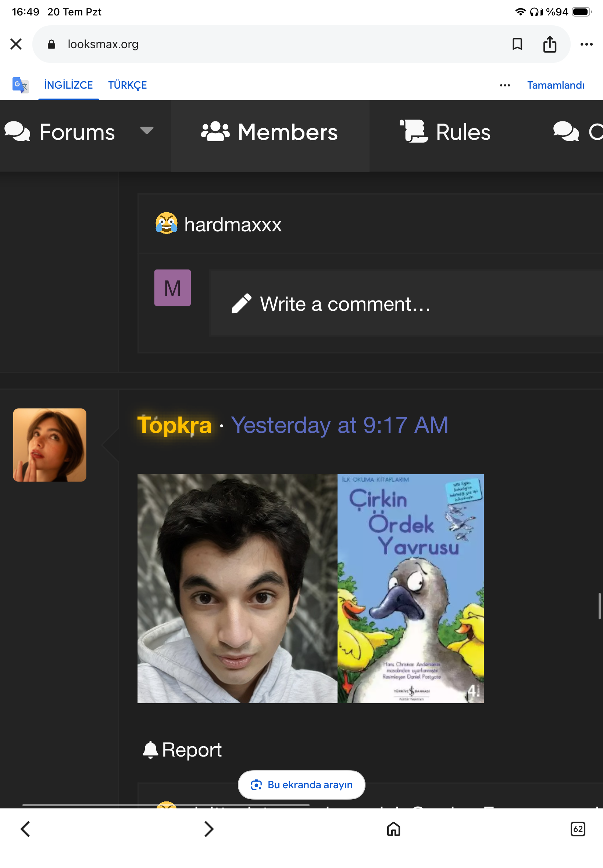The height and width of the screenshot is (868, 603).
Task: Go back with the left arrow
Action: [25, 829]
